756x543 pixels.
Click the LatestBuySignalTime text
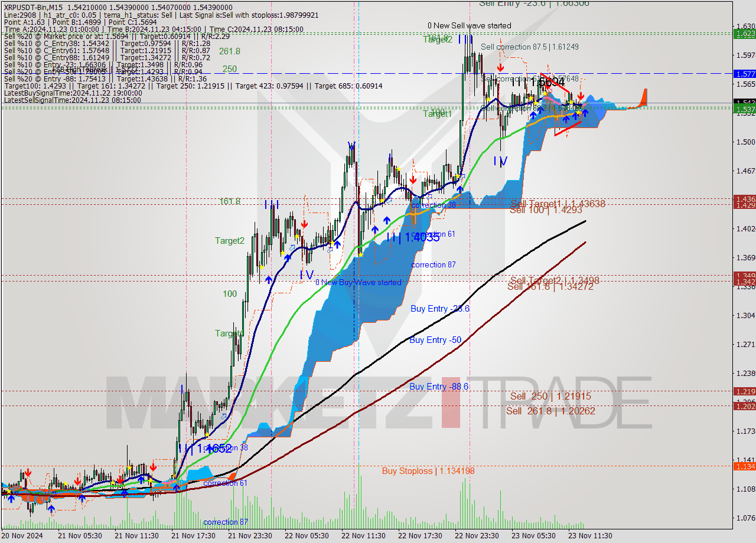point(73,93)
